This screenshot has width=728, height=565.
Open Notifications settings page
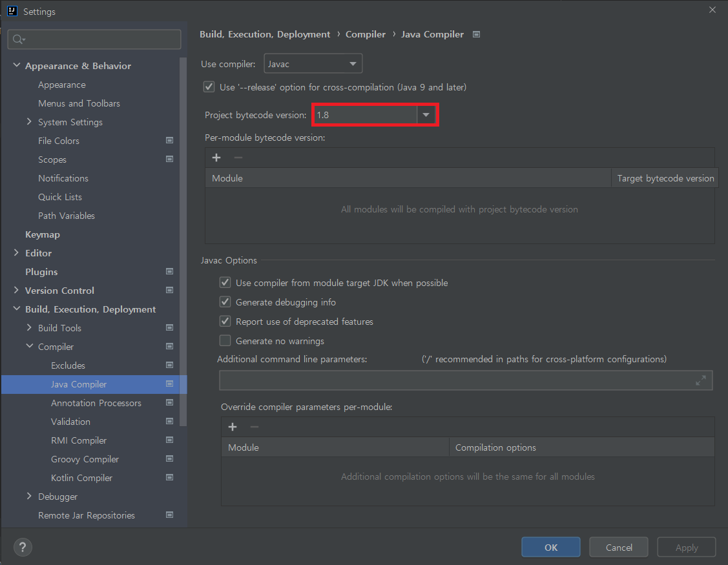63,178
